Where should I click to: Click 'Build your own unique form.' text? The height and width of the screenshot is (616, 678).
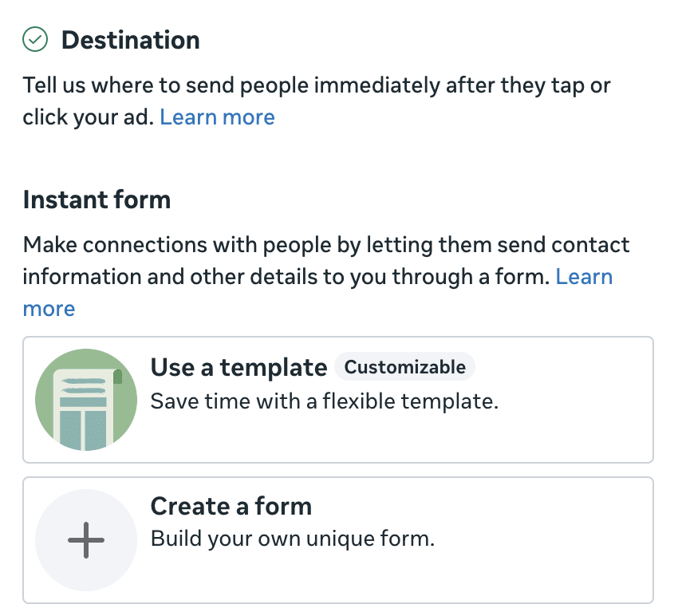pyautogui.click(x=293, y=539)
